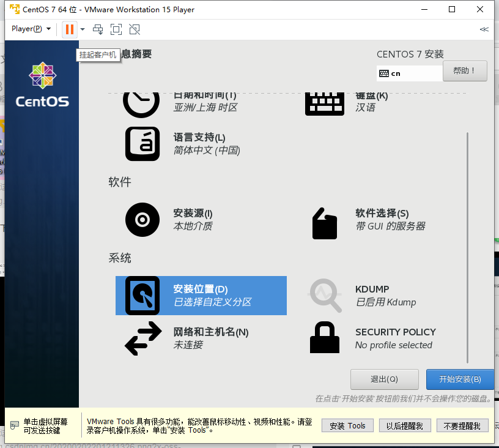This screenshot has height=448, width=499.
Task: Click the CentOS logo in sidebar
Action: tap(42, 84)
